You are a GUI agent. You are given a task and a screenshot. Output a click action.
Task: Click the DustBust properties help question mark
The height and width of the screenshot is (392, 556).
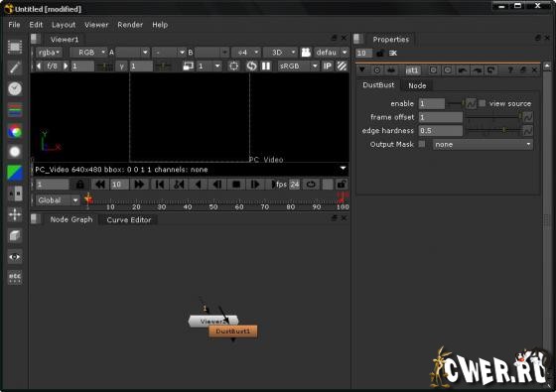[x=510, y=70]
